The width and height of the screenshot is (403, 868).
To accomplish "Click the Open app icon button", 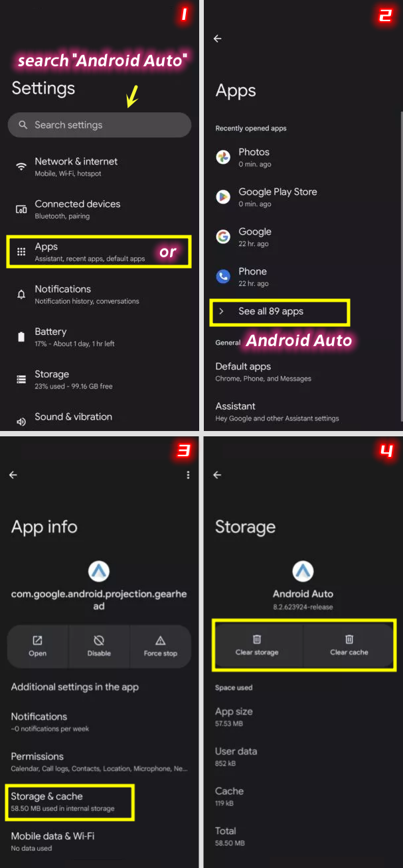I will [38, 640].
